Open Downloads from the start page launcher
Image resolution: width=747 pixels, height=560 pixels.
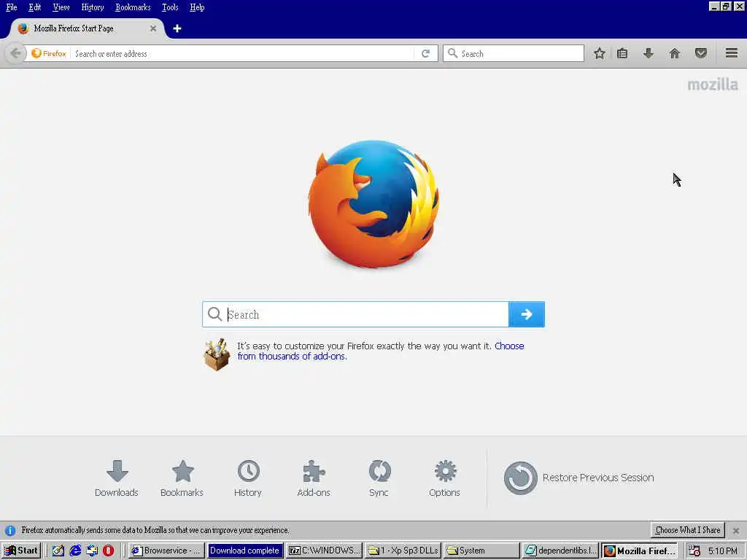(x=117, y=478)
